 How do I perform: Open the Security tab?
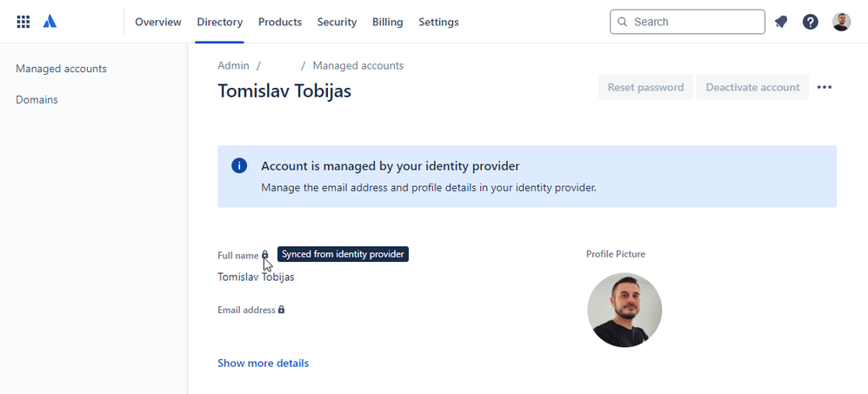tap(337, 22)
